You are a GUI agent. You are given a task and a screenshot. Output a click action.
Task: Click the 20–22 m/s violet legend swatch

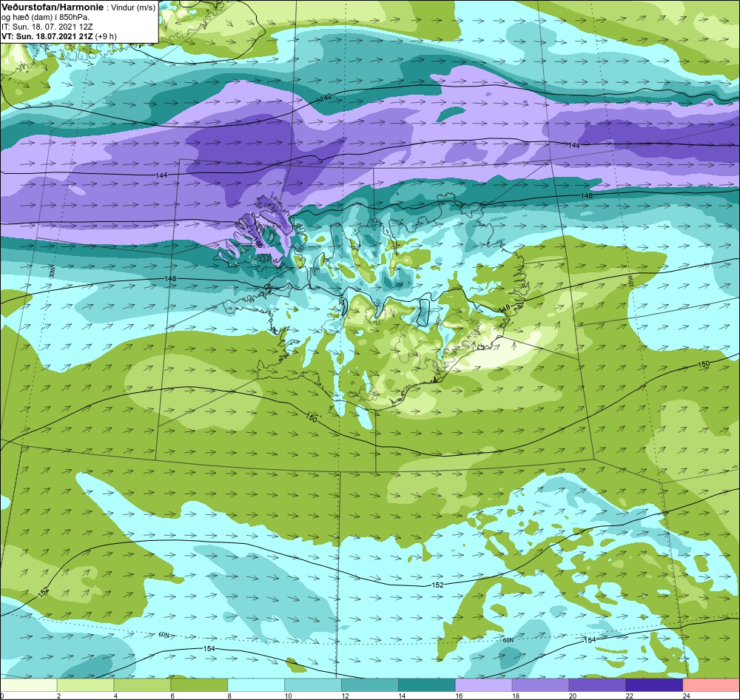[597, 684]
